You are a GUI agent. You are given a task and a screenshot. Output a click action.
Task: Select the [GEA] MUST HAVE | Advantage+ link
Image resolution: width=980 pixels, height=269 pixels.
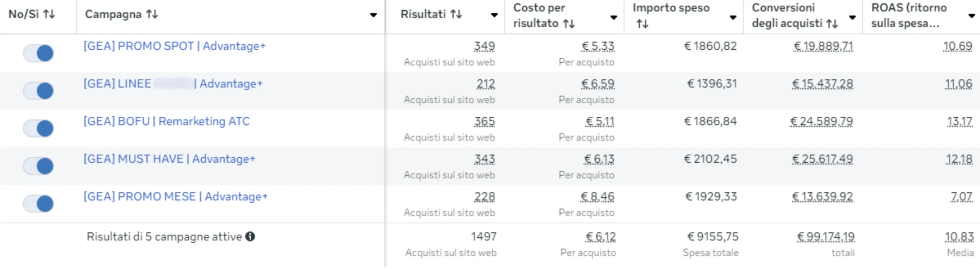click(x=169, y=159)
